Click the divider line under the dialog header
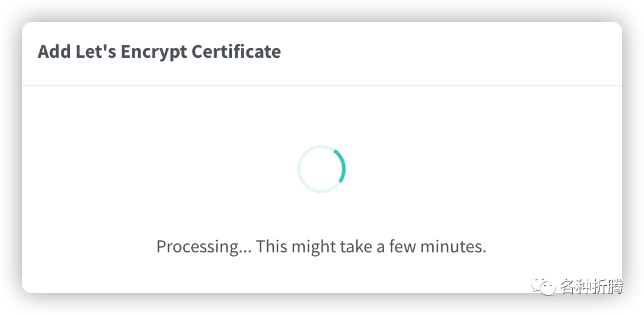Viewport: 644px width, 315px height. click(x=321, y=86)
